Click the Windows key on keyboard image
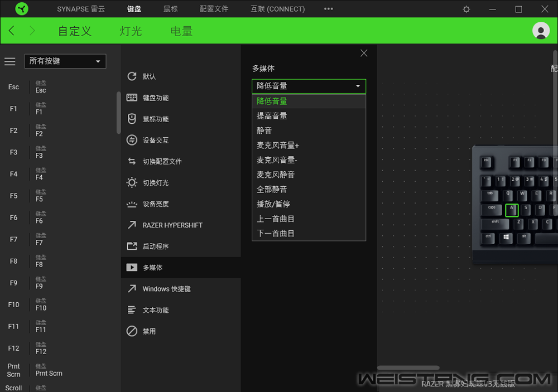This screenshot has height=392, width=558. pos(506,238)
